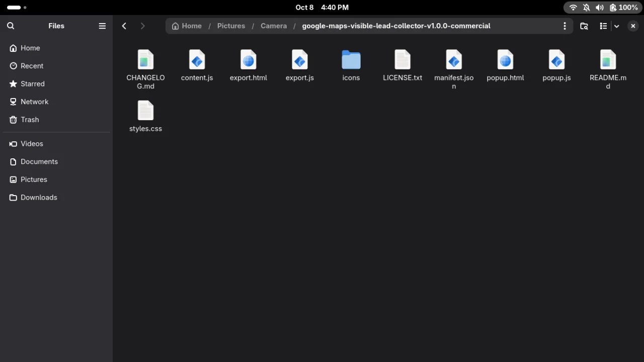The width and height of the screenshot is (644, 362).
Task: Click the Activities workspace indicator
Action: [17, 8]
